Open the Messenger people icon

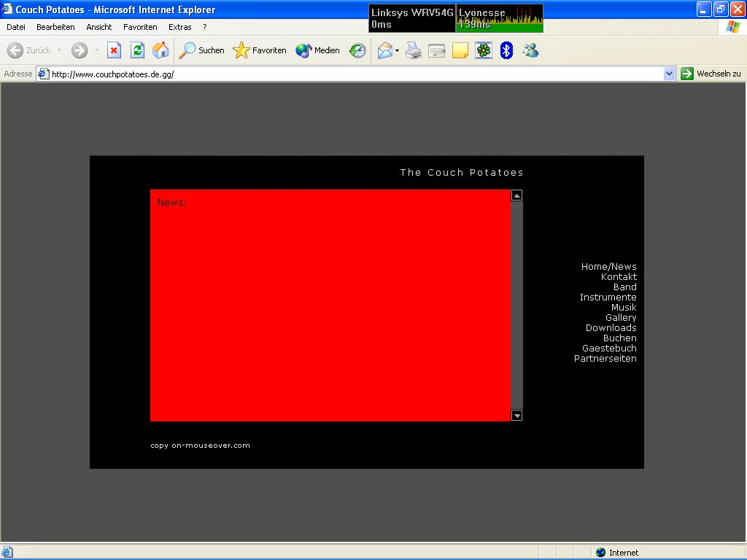click(x=530, y=50)
